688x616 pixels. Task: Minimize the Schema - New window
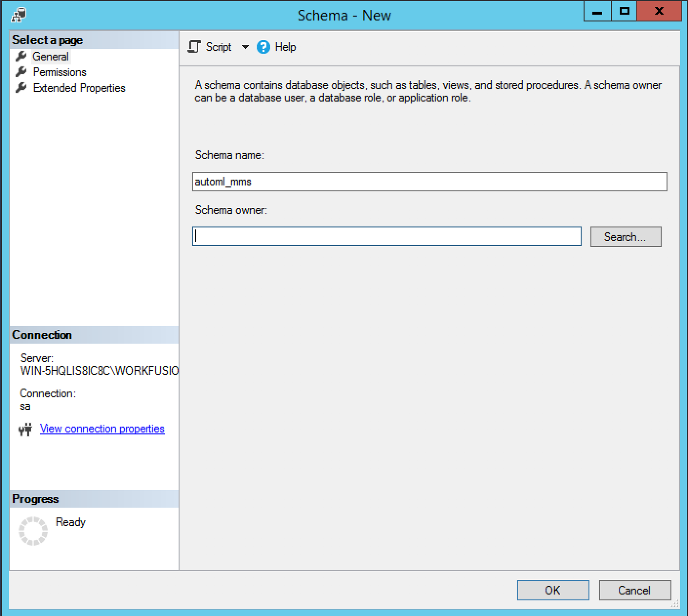tap(597, 11)
